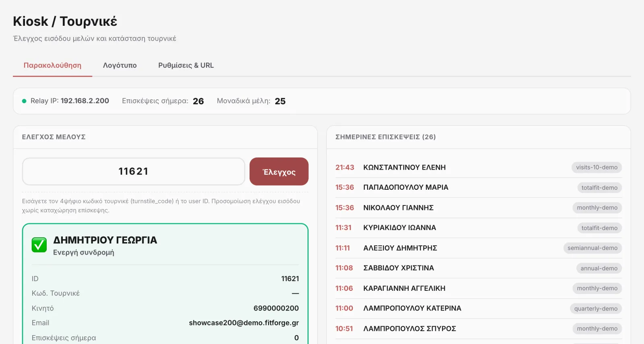Select the ΠΑΠΑΔΟΠΟΥΛΟΥ ΜΑΡΙΑ visit entry
Screen dimensions: 644x344
coord(479,188)
